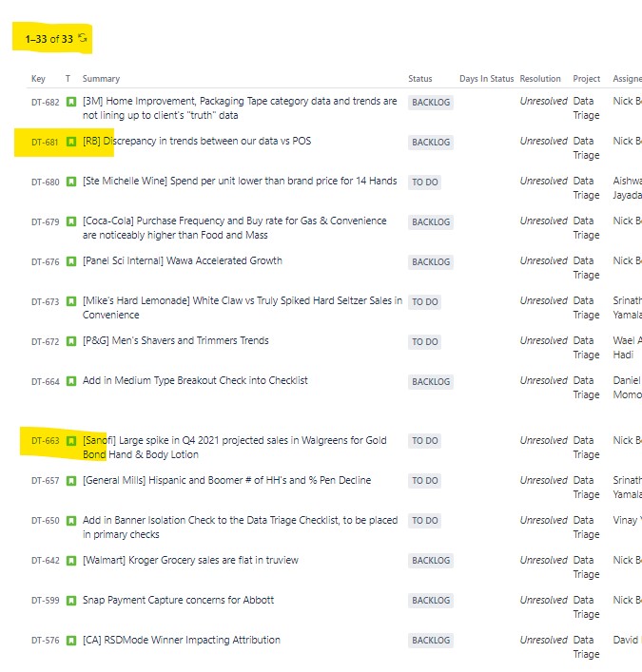
Task: Click the 1–33 of 33 results count
Action: pos(49,39)
